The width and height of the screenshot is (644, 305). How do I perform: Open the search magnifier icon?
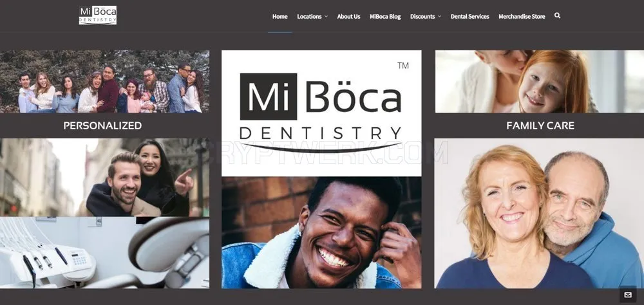point(557,15)
